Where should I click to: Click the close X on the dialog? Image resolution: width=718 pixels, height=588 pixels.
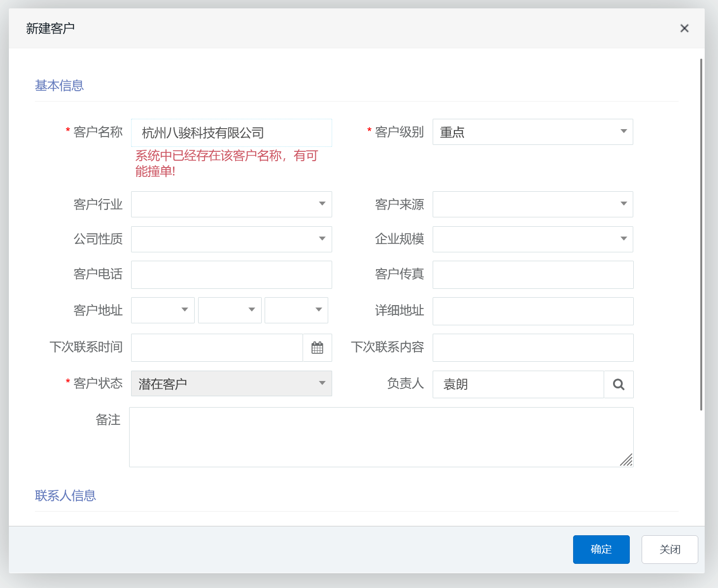(684, 28)
